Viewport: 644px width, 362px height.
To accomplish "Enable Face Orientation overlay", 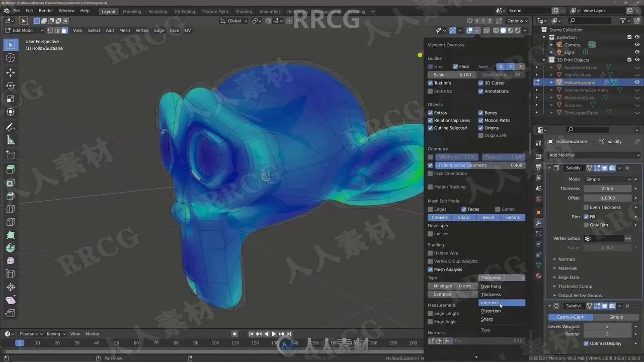I will [x=430, y=173].
